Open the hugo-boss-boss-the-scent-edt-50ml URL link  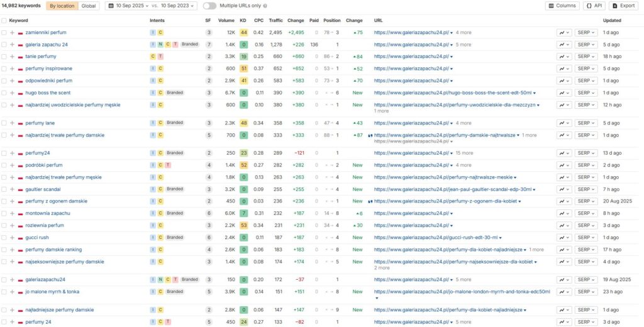(x=453, y=93)
